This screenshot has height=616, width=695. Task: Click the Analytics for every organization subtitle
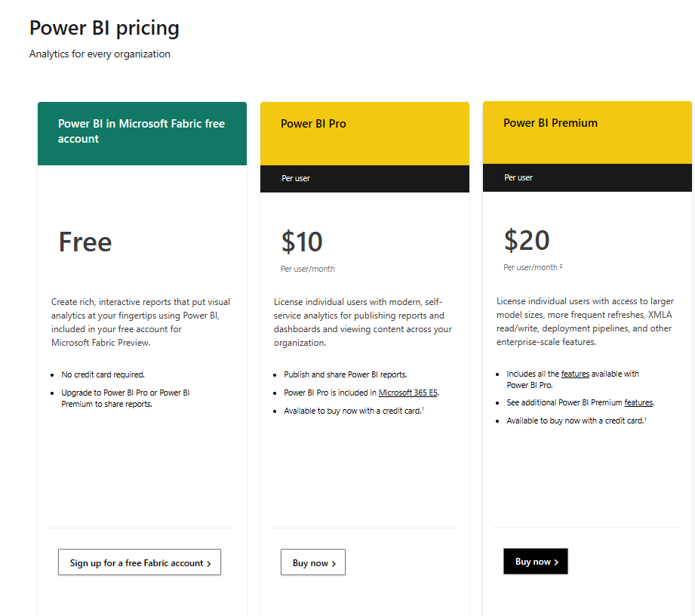pos(100,54)
